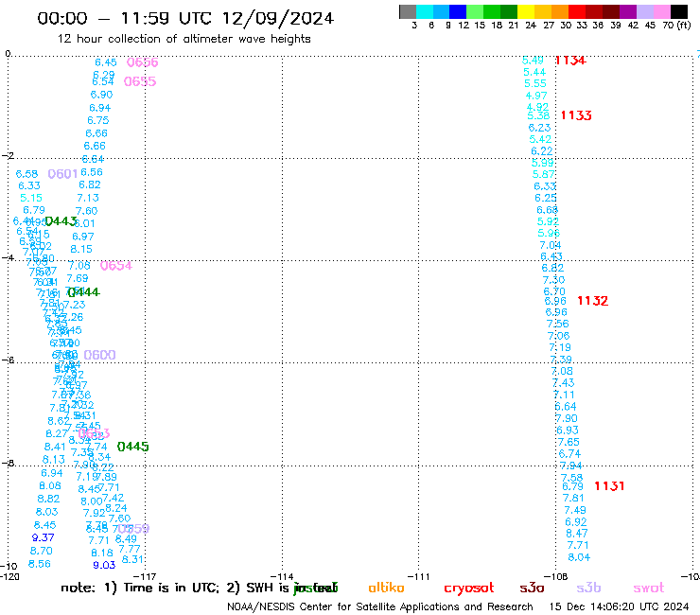The width and height of the screenshot is (700, 615).
Task: Select the s3b satellite legend label
Action: pyautogui.click(x=588, y=588)
